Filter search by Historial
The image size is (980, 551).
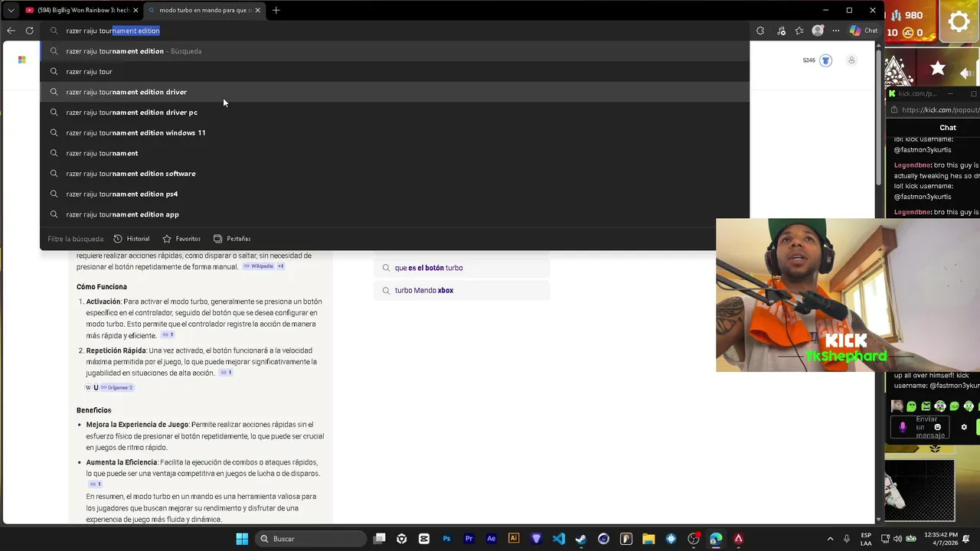(x=132, y=239)
